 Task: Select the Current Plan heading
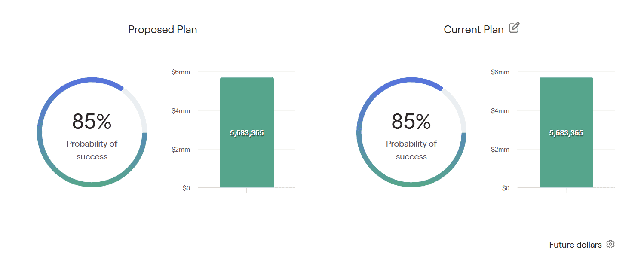pos(474,29)
